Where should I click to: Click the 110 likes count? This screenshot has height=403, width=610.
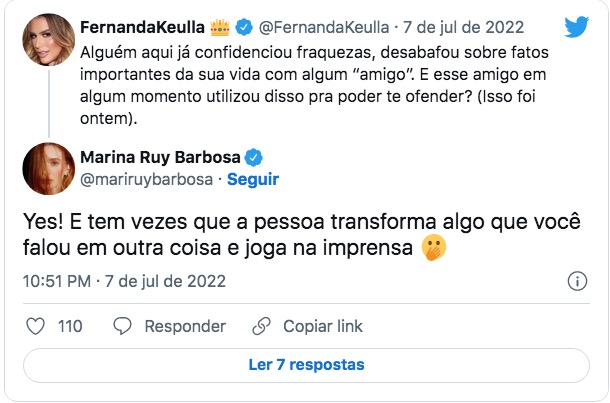point(70,327)
